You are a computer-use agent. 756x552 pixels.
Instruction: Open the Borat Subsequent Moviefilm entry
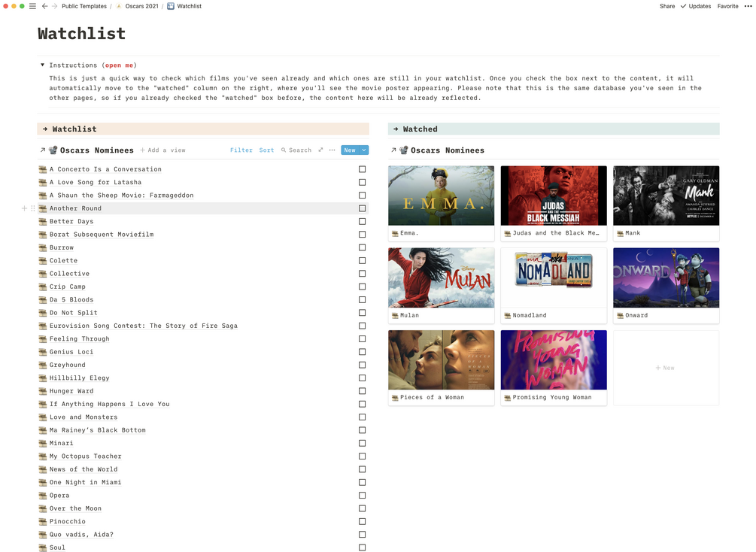[x=102, y=235]
